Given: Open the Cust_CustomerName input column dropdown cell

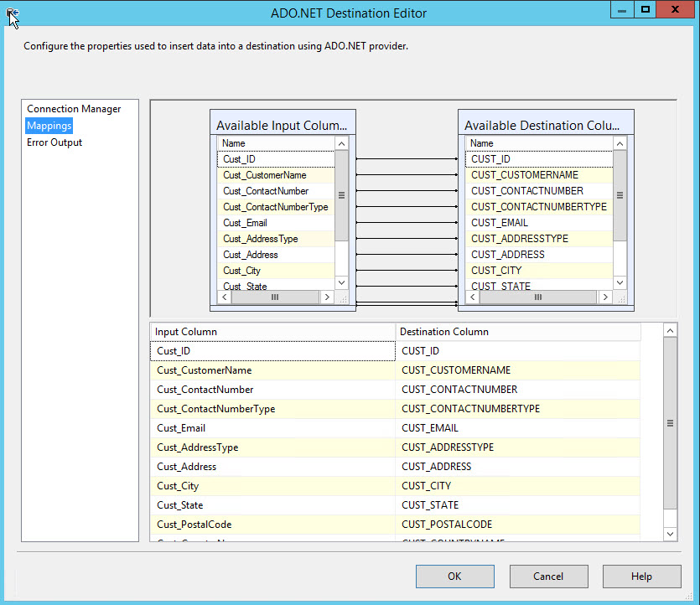Looking at the screenshot, I should (x=272, y=370).
